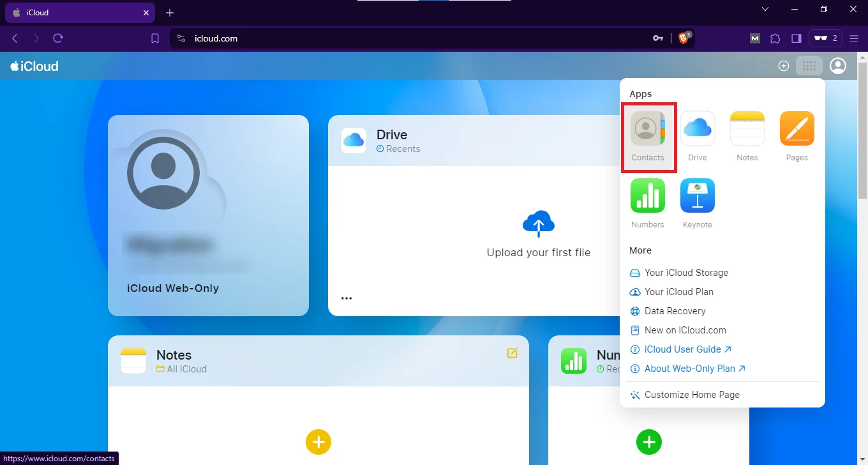
Task: Click the Notes tile icon
Action: point(133,361)
